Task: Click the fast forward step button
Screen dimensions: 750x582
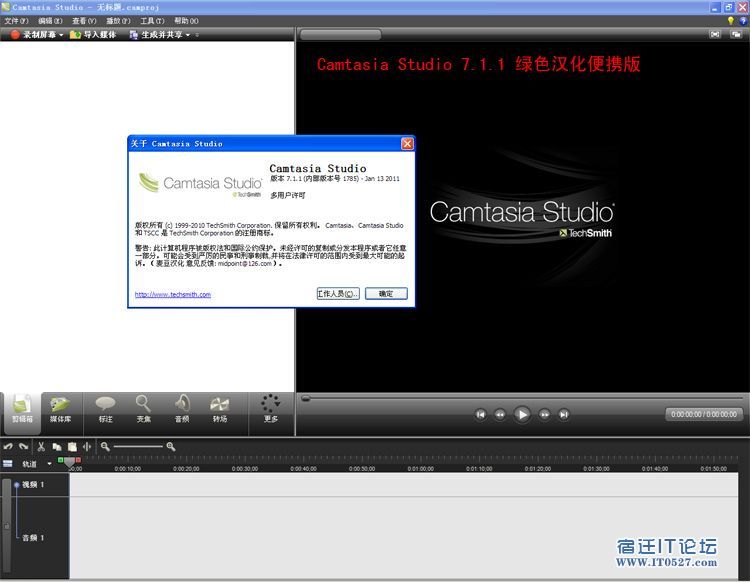Action: 544,415
